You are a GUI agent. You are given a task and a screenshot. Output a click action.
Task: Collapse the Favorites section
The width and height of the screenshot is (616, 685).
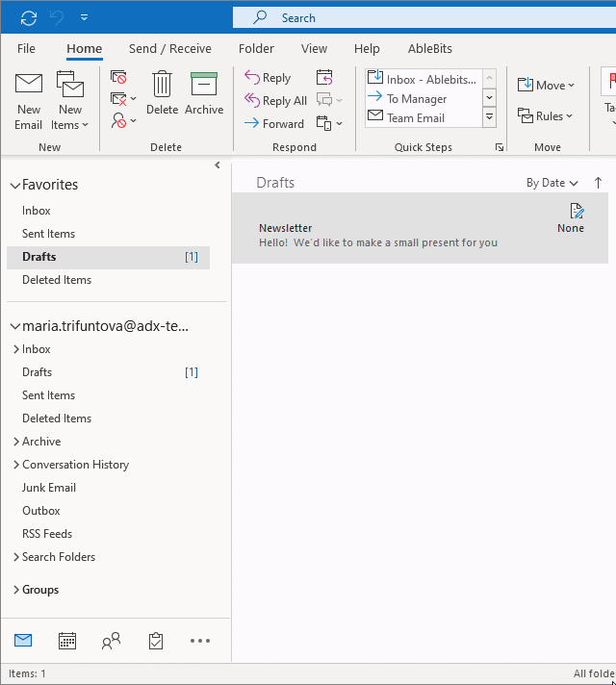click(x=15, y=186)
